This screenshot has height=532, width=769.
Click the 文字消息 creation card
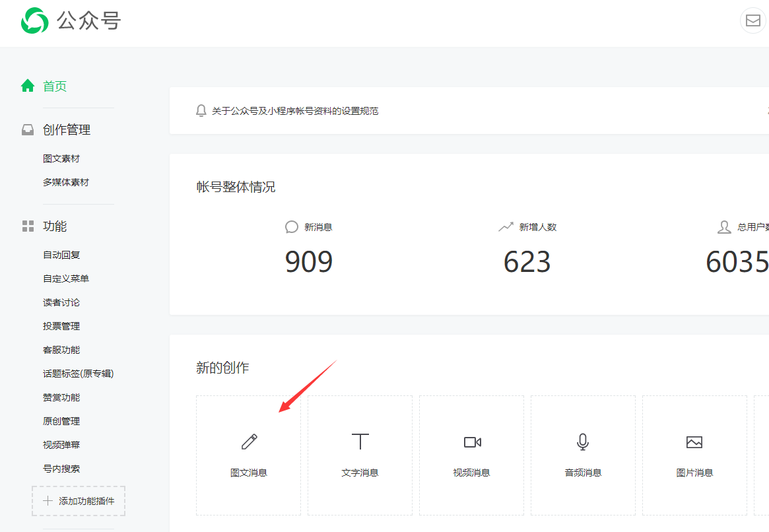tap(360, 455)
